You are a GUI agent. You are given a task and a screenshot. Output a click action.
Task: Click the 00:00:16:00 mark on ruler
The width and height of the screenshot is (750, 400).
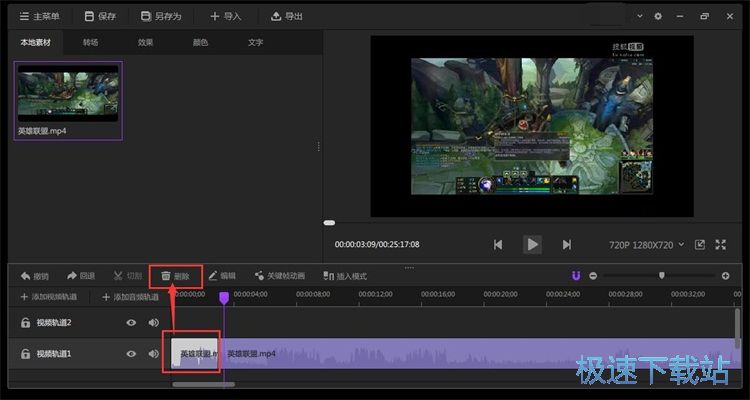[438, 294]
